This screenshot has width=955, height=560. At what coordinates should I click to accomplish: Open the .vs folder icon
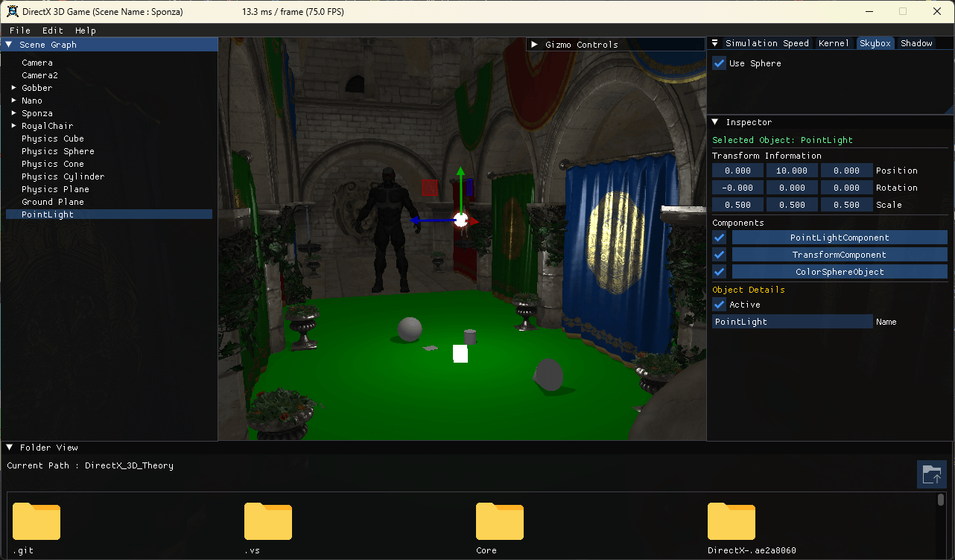pyautogui.click(x=268, y=521)
